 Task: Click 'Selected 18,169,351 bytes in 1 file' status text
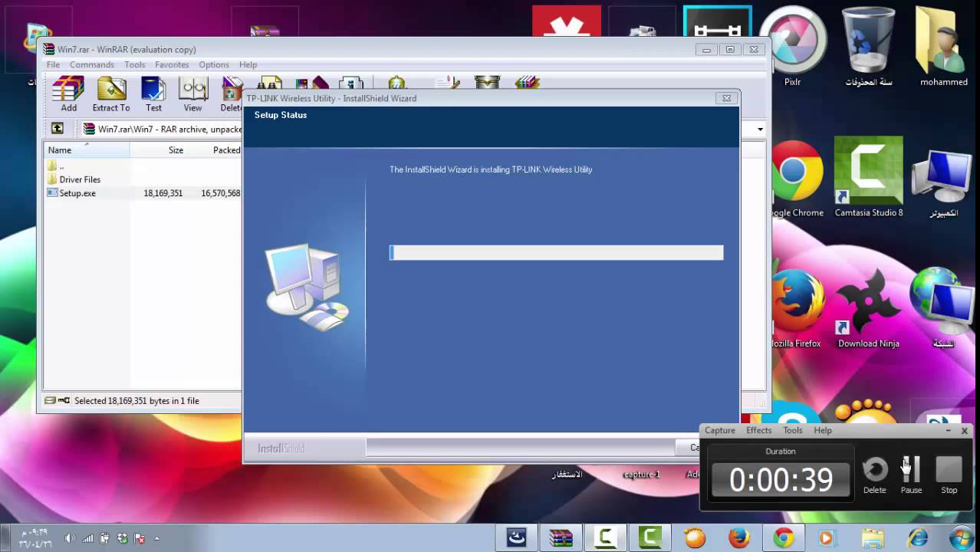coord(136,400)
